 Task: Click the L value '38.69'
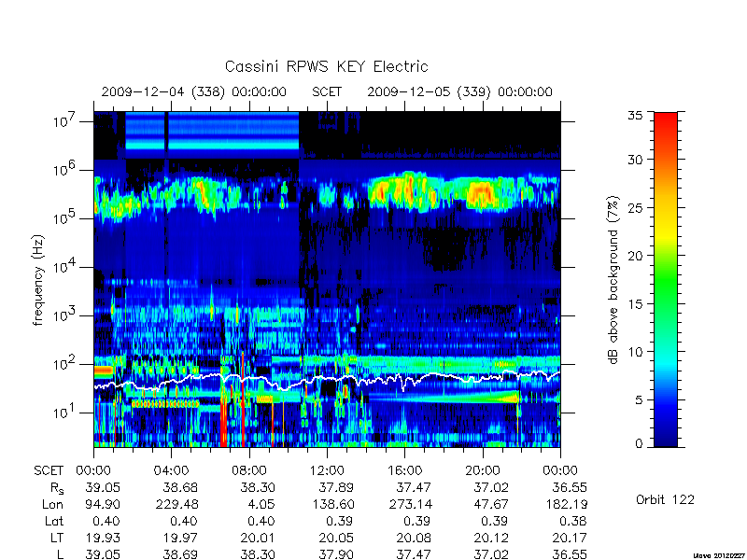point(180,554)
